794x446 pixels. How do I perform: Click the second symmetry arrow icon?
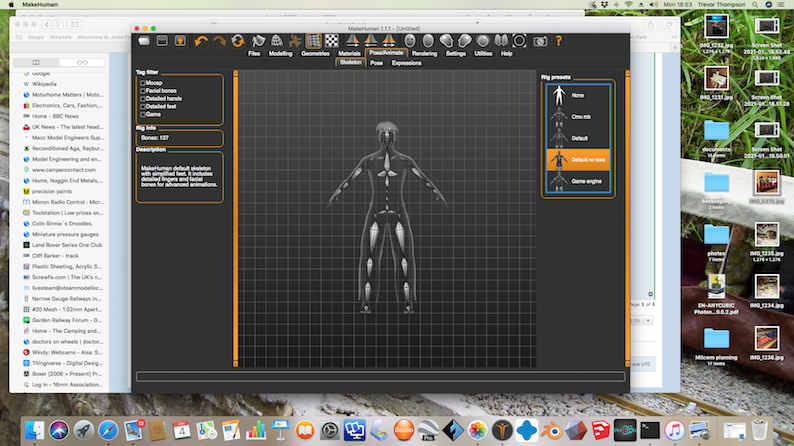(x=371, y=41)
